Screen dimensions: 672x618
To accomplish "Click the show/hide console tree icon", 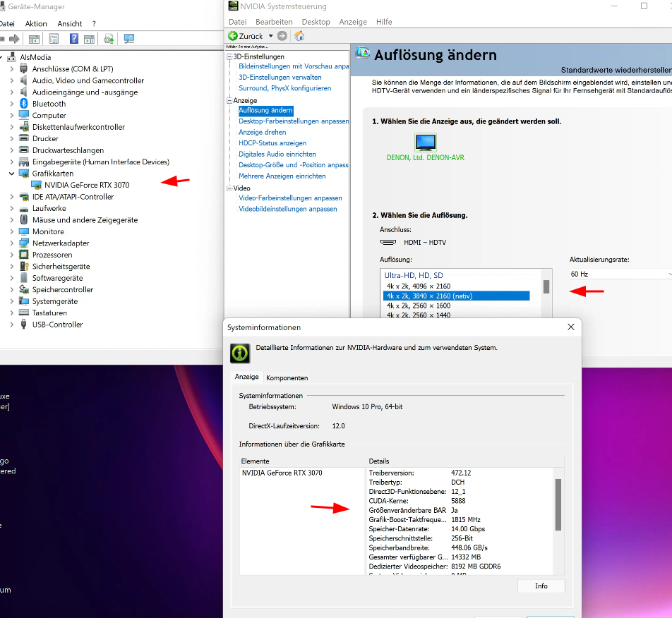I will point(35,39).
